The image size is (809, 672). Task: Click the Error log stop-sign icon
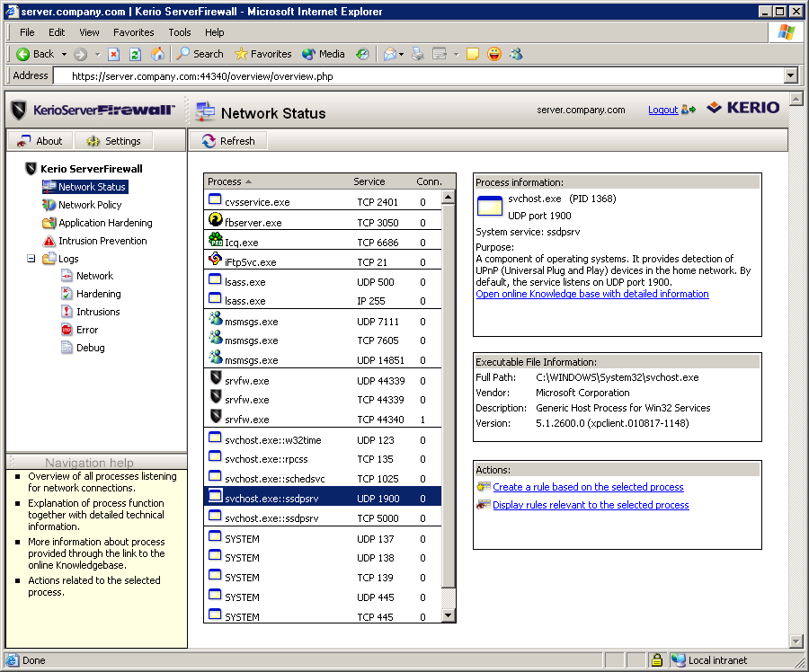click(x=67, y=330)
